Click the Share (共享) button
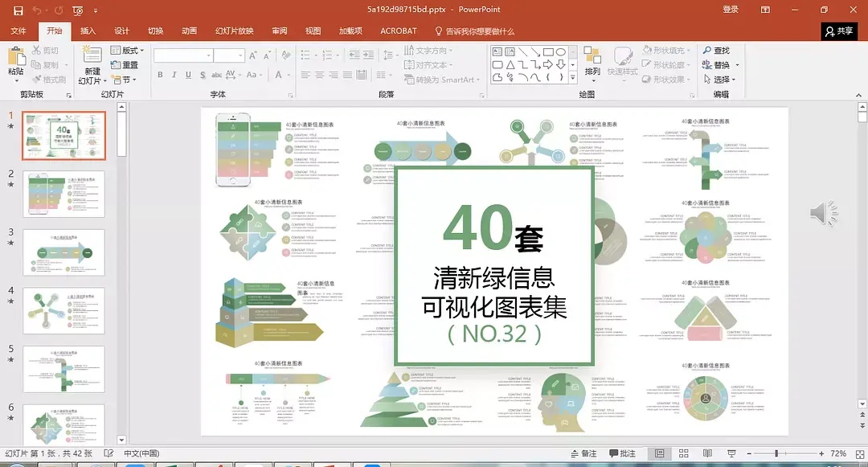 [x=841, y=31]
